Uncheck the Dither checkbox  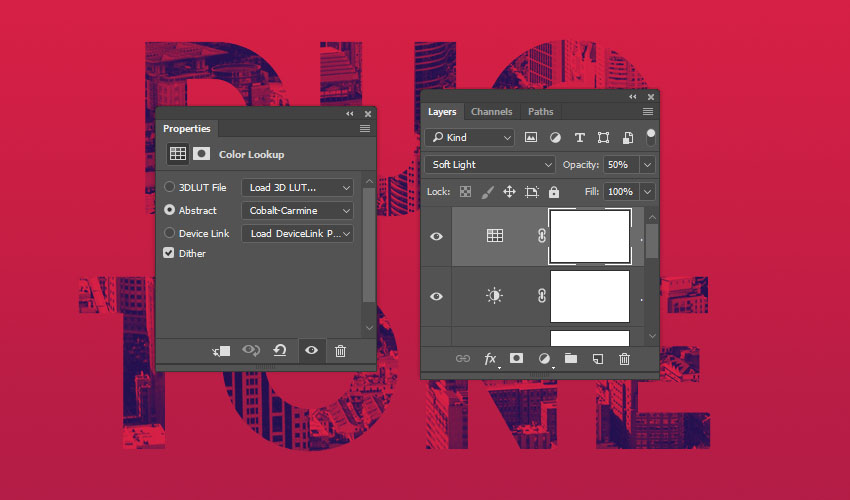coord(169,254)
